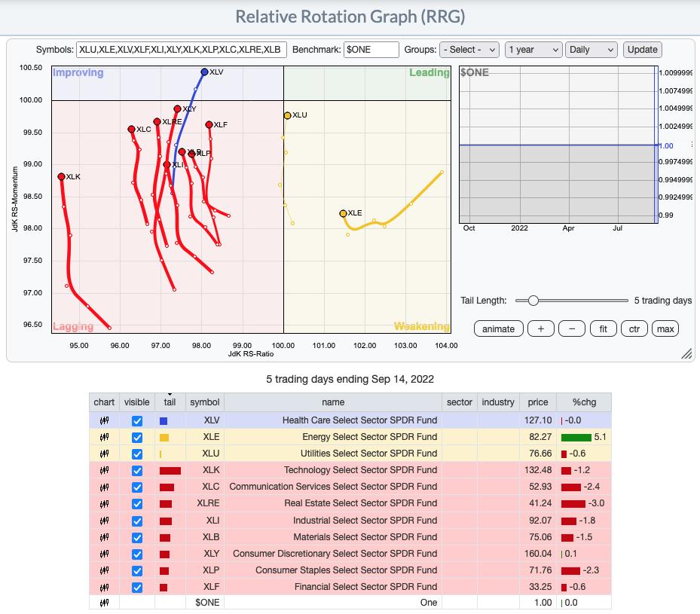Open chart icon for XLF row

click(104, 587)
